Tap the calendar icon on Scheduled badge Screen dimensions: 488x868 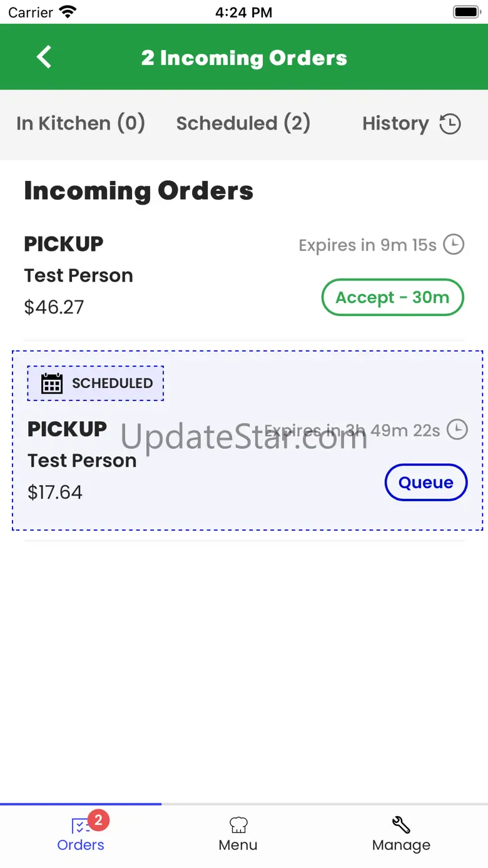pyautogui.click(x=52, y=383)
